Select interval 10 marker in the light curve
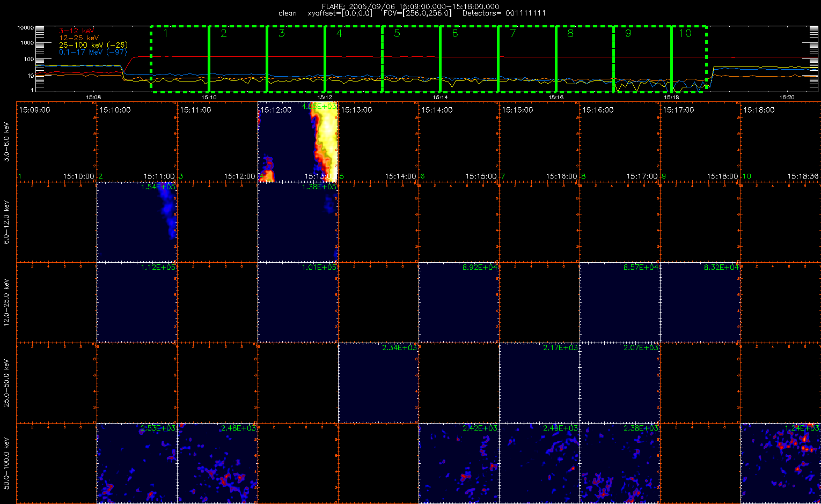This screenshot has height=504, width=821. [x=685, y=33]
